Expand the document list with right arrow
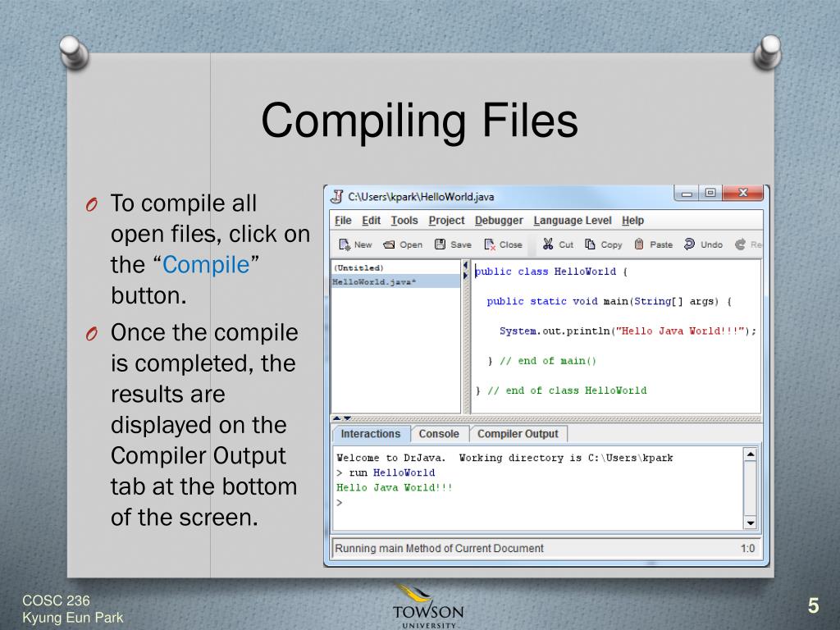This screenshot has width=840, height=630. (x=466, y=276)
